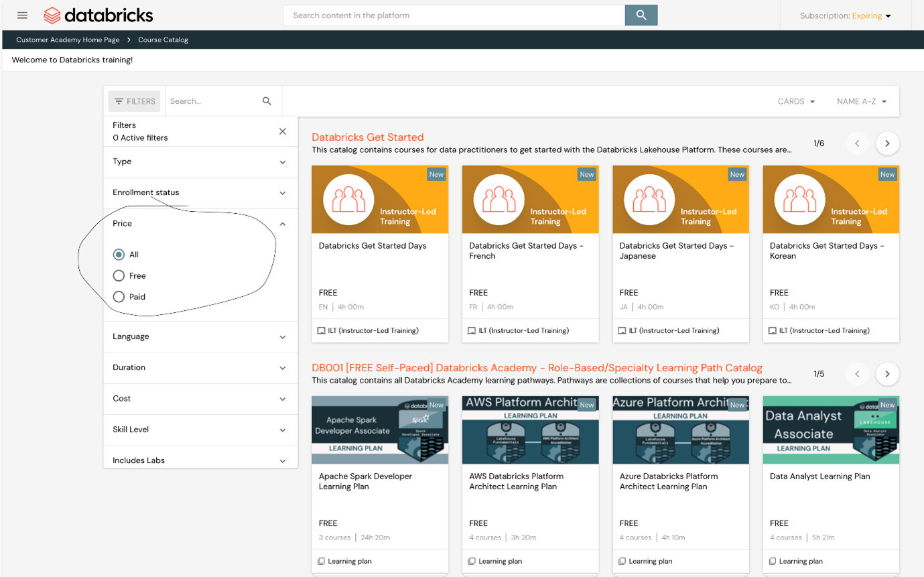Click the Databricks Get Started Days title

pos(373,246)
